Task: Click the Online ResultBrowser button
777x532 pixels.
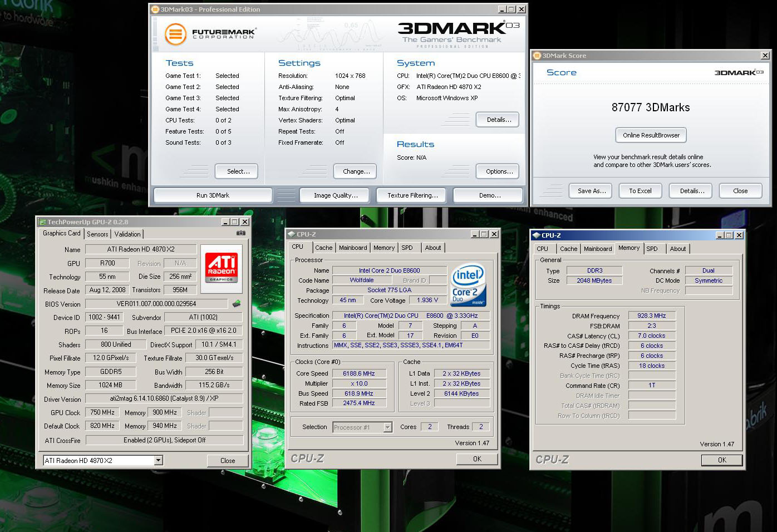Action: point(651,135)
